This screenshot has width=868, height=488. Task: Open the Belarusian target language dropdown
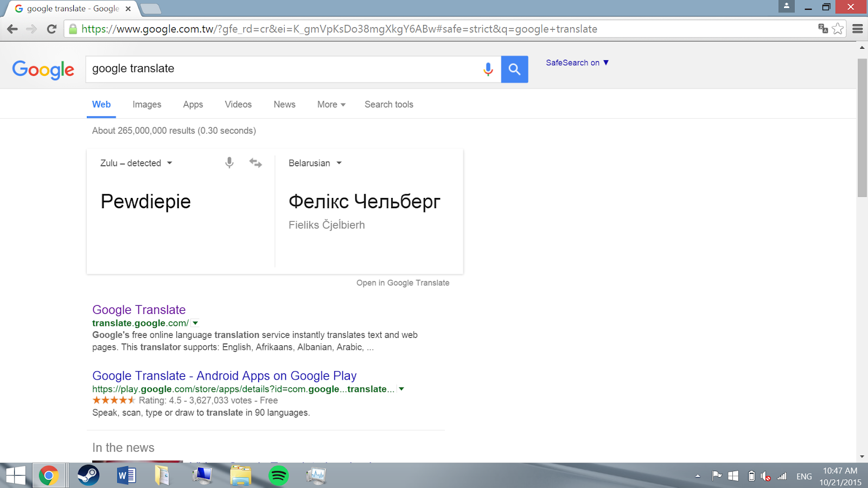[x=315, y=163]
